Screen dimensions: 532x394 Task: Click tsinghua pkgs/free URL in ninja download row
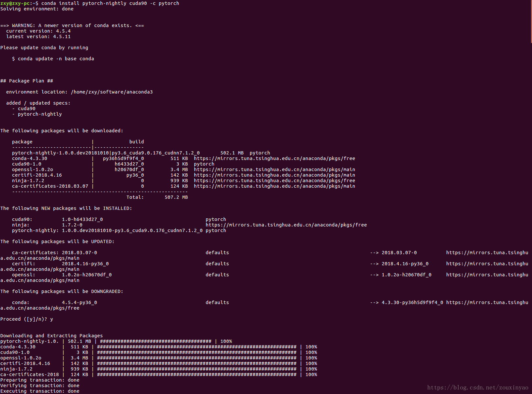[x=274, y=181]
